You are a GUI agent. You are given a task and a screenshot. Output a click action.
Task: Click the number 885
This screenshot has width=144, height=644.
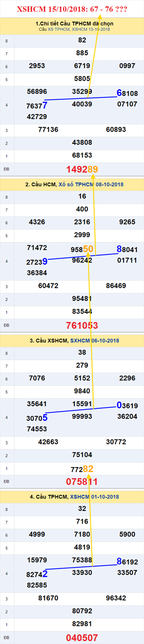[82, 53]
